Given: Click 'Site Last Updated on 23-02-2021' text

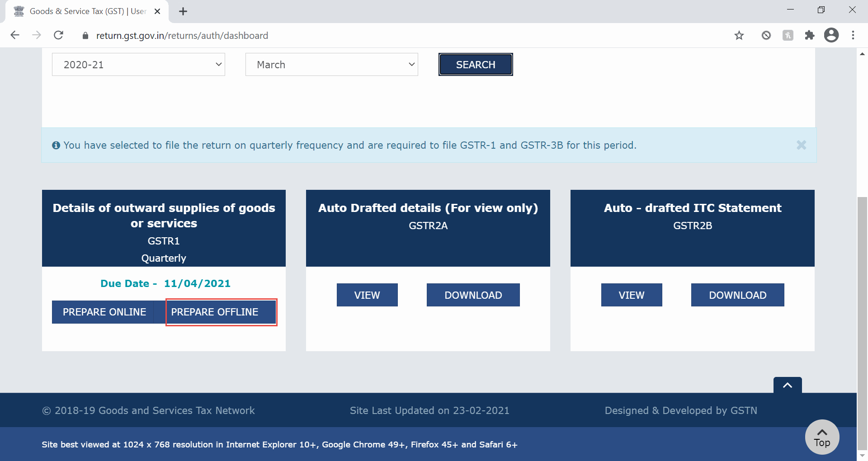Looking at the screenshot, I should [x=429, y=410].
